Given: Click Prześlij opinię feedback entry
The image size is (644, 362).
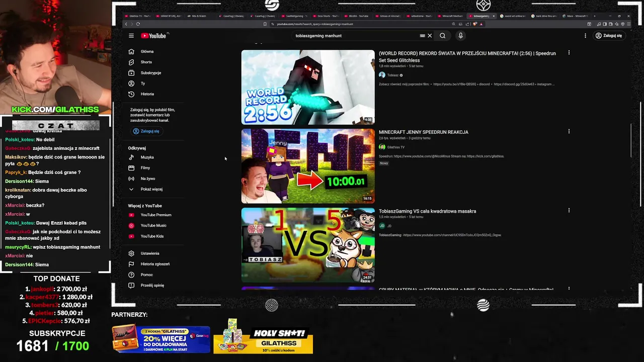Looking at the screenshot, I should click(x=152, y=285).
